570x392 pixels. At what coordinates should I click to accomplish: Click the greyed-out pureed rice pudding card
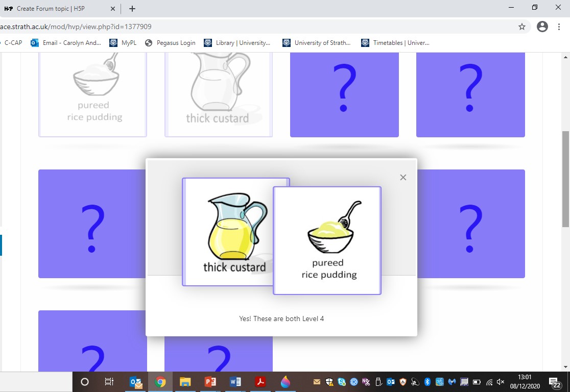[92, 94]
